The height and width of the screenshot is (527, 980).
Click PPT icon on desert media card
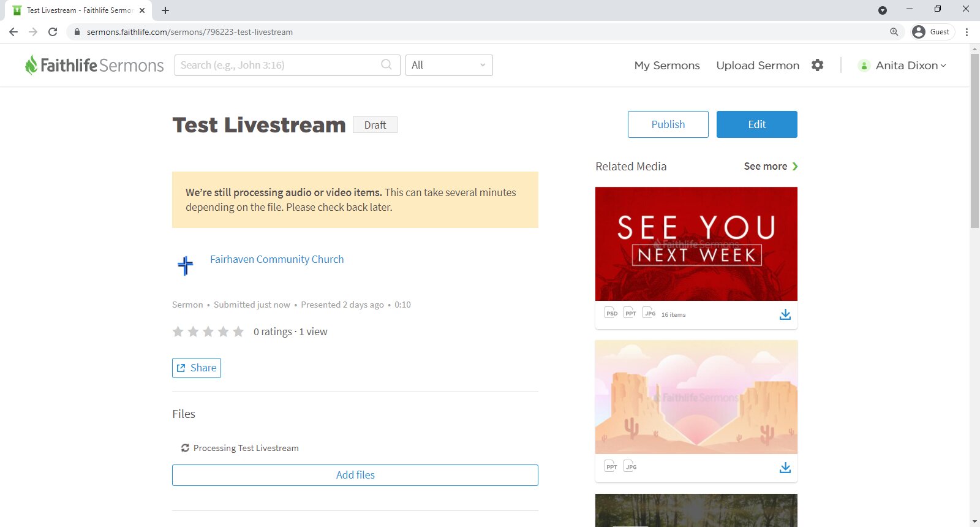click(x=611, y=466)
